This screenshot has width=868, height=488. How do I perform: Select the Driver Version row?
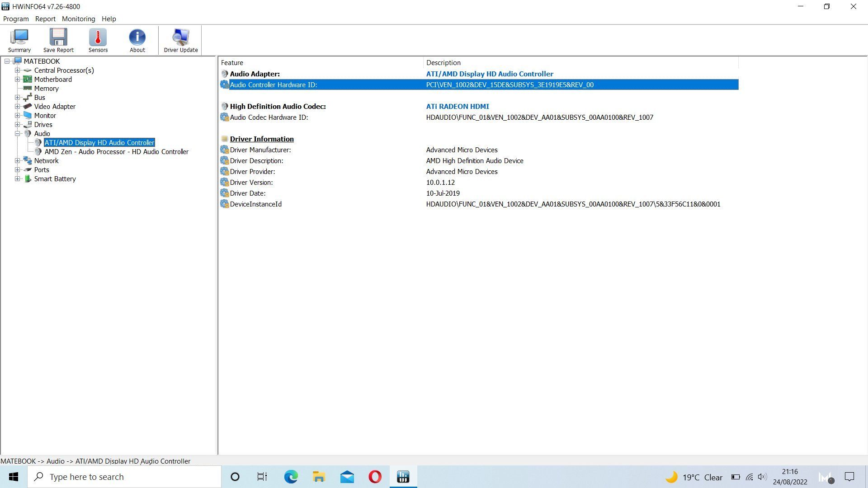(x=479, y=183)
